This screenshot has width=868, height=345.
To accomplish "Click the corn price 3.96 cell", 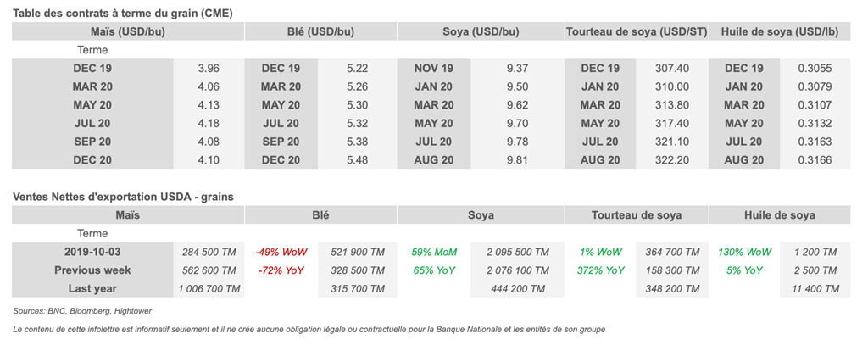I will coord(208,68).
